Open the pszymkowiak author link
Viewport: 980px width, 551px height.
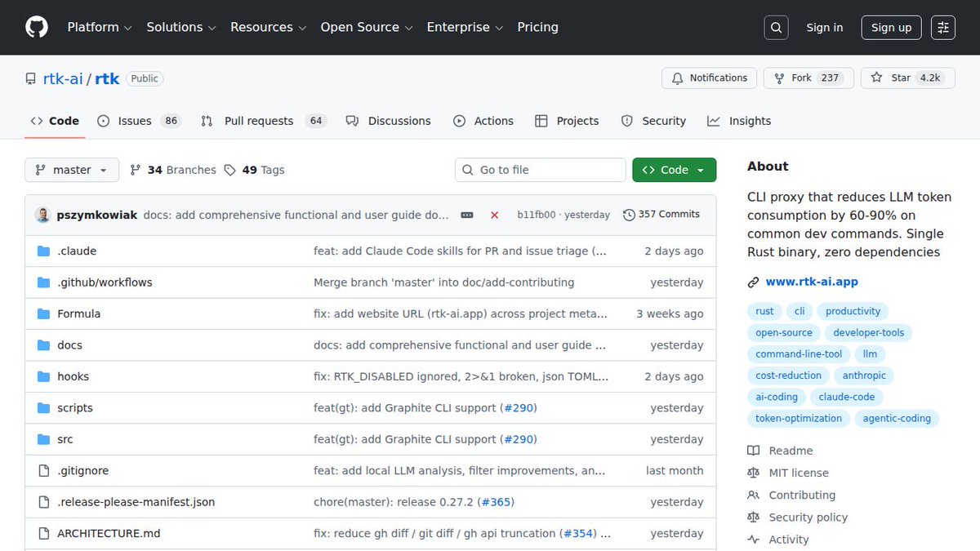[97, 215]
